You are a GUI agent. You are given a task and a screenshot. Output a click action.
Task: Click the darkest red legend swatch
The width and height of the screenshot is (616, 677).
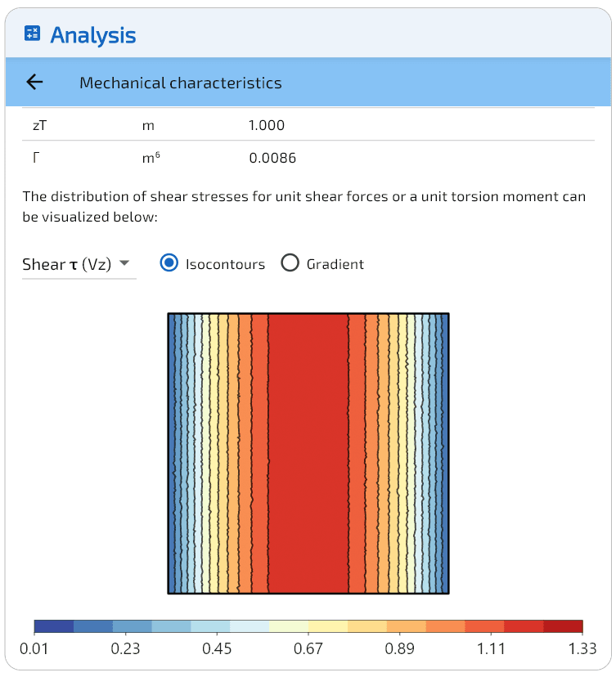(x=563, y=627)
